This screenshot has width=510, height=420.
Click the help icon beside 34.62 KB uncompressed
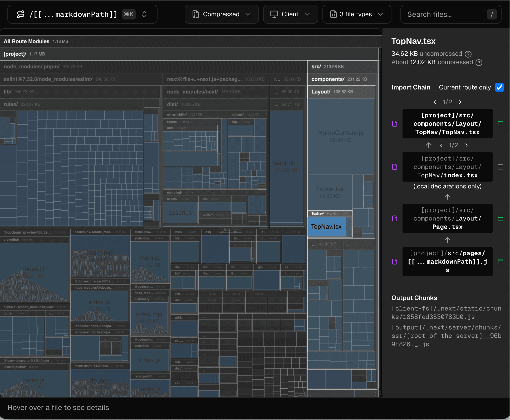click(x=468, y=54)
